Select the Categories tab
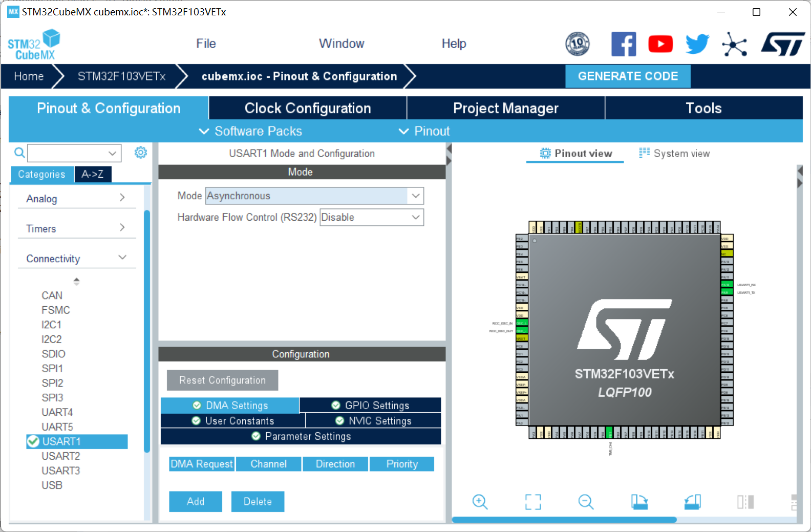811x532 pixels. click(x=42, y=174)
